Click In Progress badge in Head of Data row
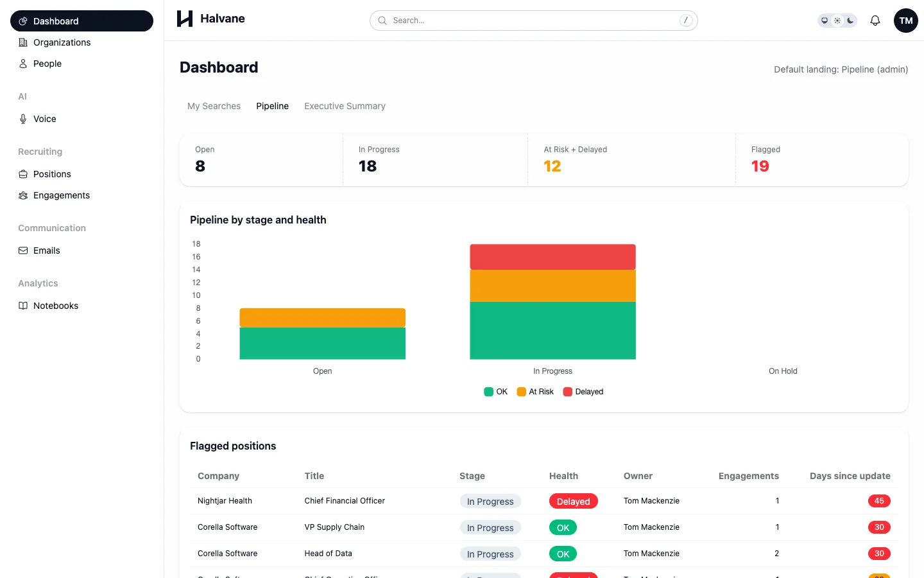The width and height of the screenshot is (924, 578). (490, 554)
